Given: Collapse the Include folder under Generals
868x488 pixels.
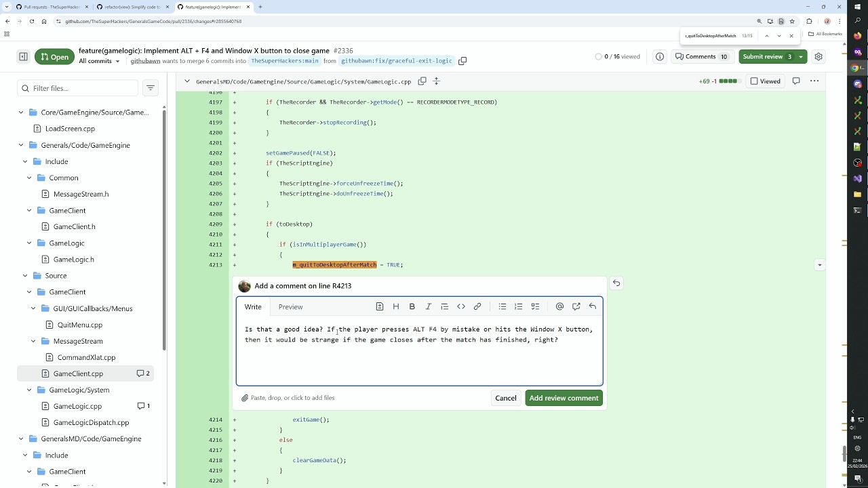Looking at the screenshot, I should pos(25,161).
